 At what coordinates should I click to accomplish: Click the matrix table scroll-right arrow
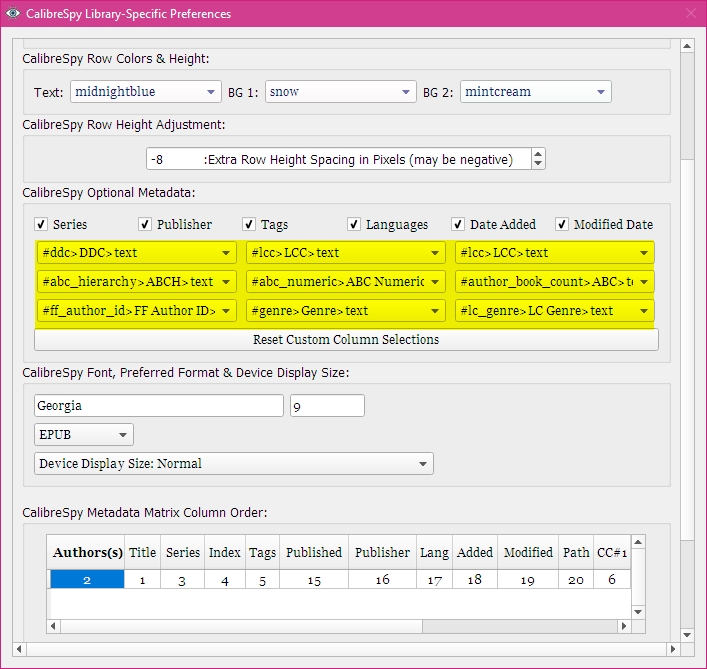pyautogui.click(x=624, y=626)
